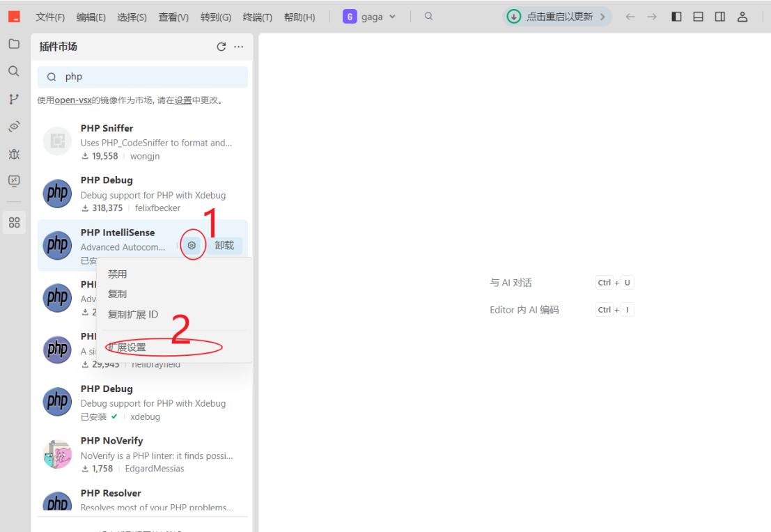The image size is (771, 532).
Task: Open the remote terminal sidebar icon
Action: pyautogui.click(x=14, y=181)
